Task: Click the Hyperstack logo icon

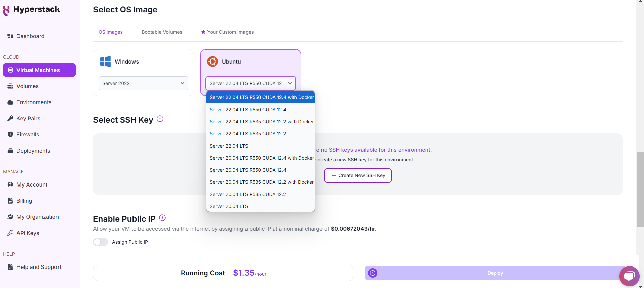Action: coord(6,11)
